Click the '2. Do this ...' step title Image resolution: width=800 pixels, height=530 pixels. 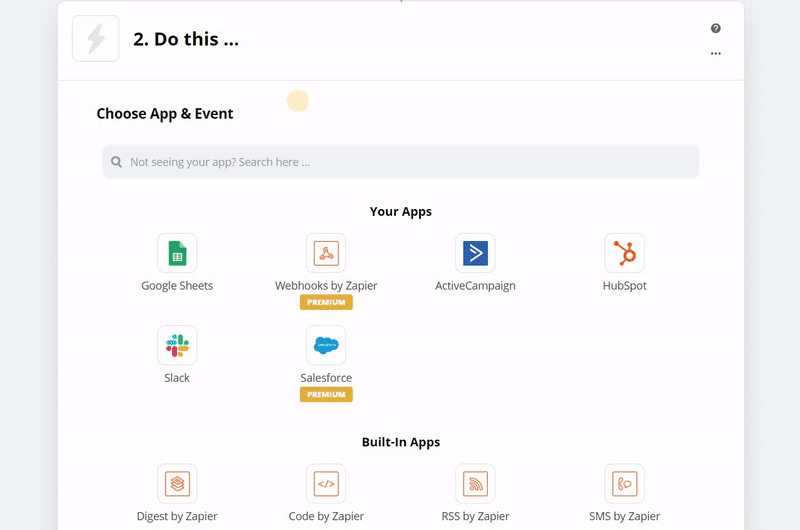tap(186, 40)
